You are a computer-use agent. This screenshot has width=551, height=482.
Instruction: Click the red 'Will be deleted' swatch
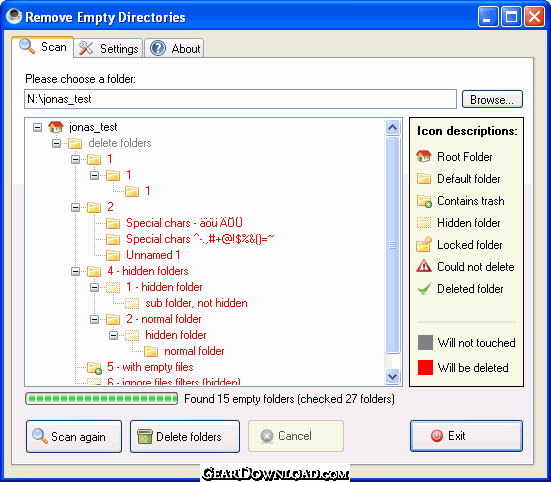(425, 367)
